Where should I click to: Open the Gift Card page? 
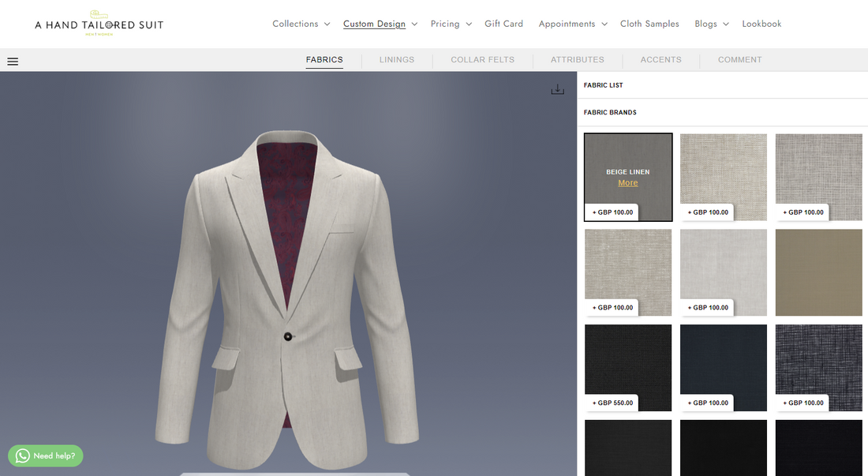[503, 24]
